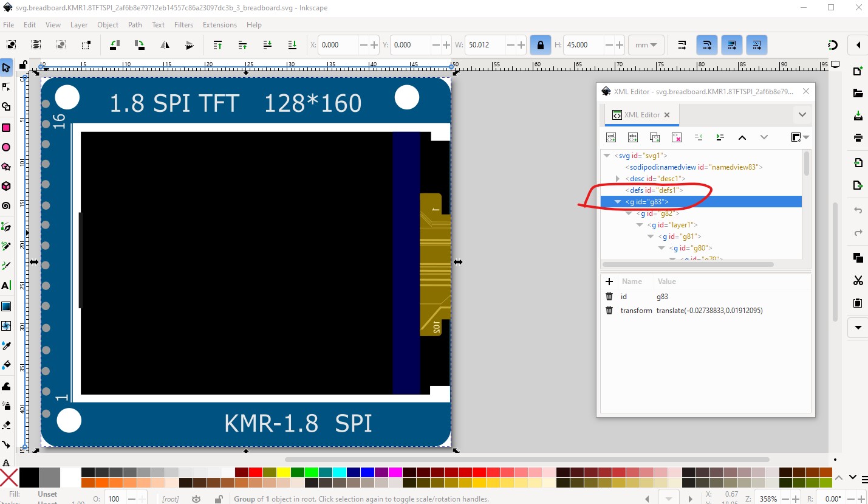868x504 pixels.
Task: Rotate selection 90° clockwise
Action: (140, 45)
